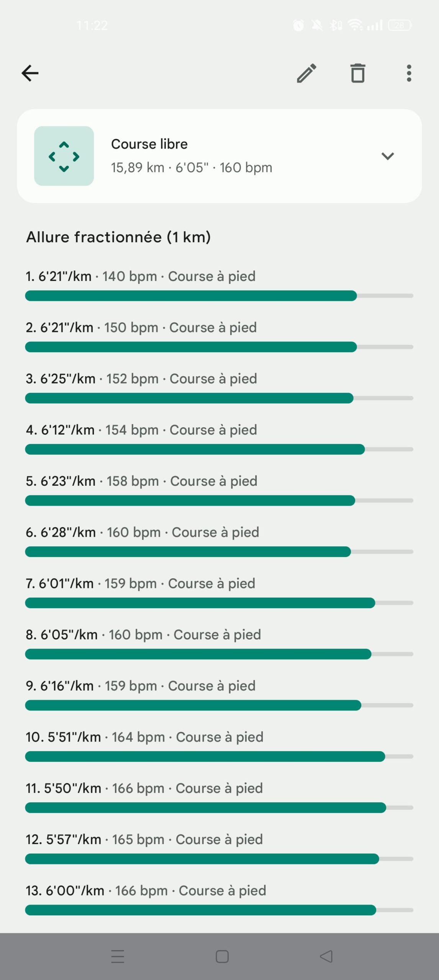Tap the Course libre activity icon
The height and width of the screenshot is (980, 439).
click(64, 156)
